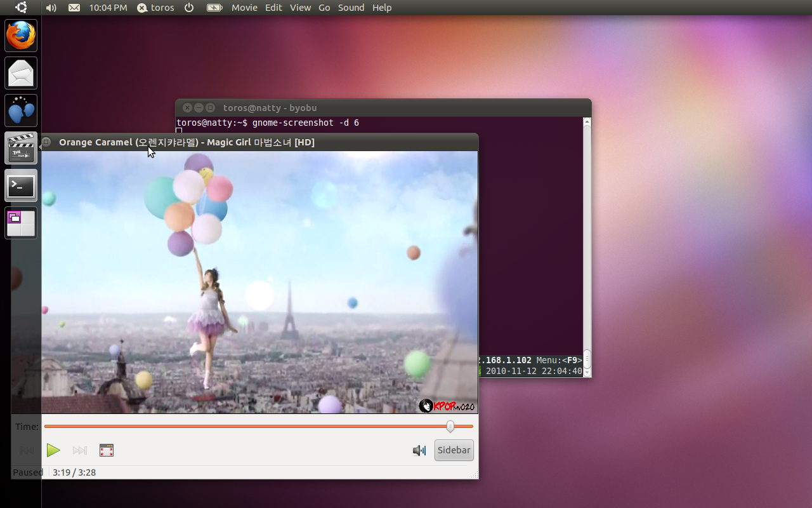Click the 2010-11-12 22:04:40 timestamp in terminal
This screenshot has width=812, height=508.
[534, 371]
